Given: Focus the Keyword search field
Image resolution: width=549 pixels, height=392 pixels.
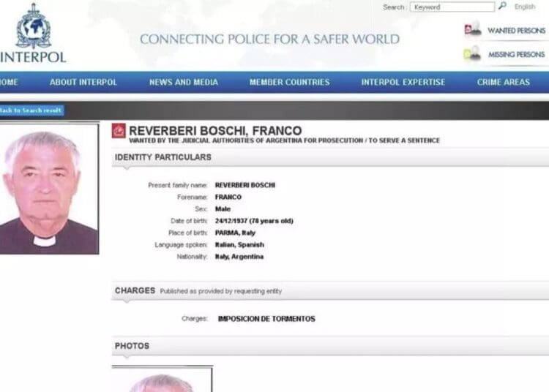Looking at the screenshot, I should pyautogui.click(x=452, y=7).
